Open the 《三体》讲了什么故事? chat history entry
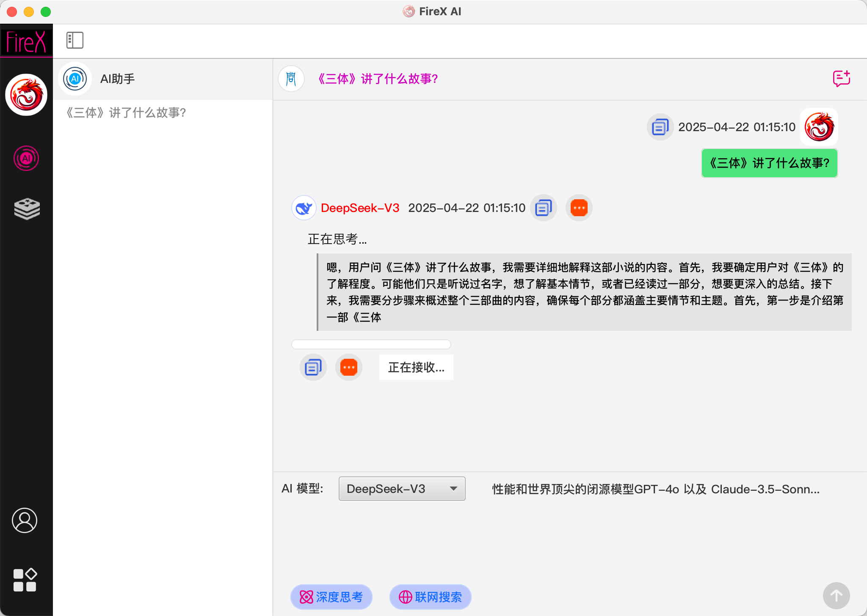 click(x=126, y=113)
